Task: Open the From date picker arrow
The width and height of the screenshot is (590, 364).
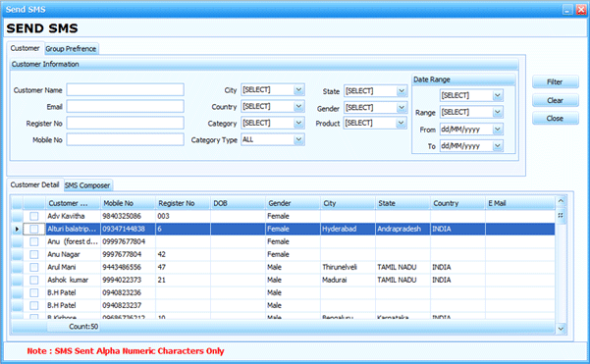Action: tap(498, 130)
